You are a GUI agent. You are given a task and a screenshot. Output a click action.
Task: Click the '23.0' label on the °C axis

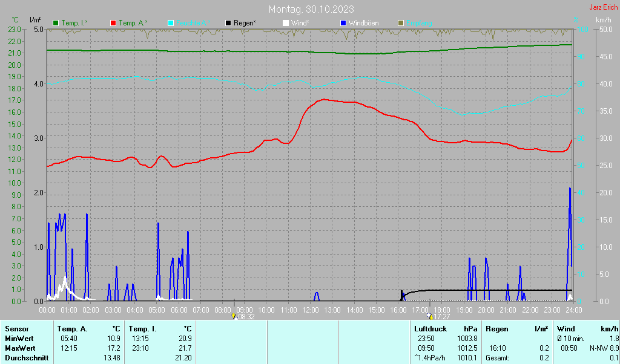click(x=15, y=29)
